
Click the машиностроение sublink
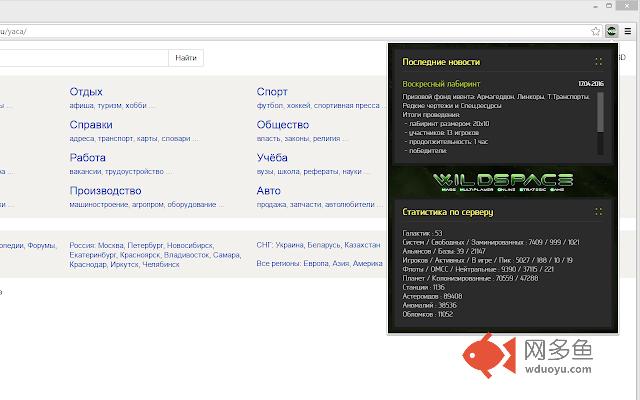click(99, 204)
